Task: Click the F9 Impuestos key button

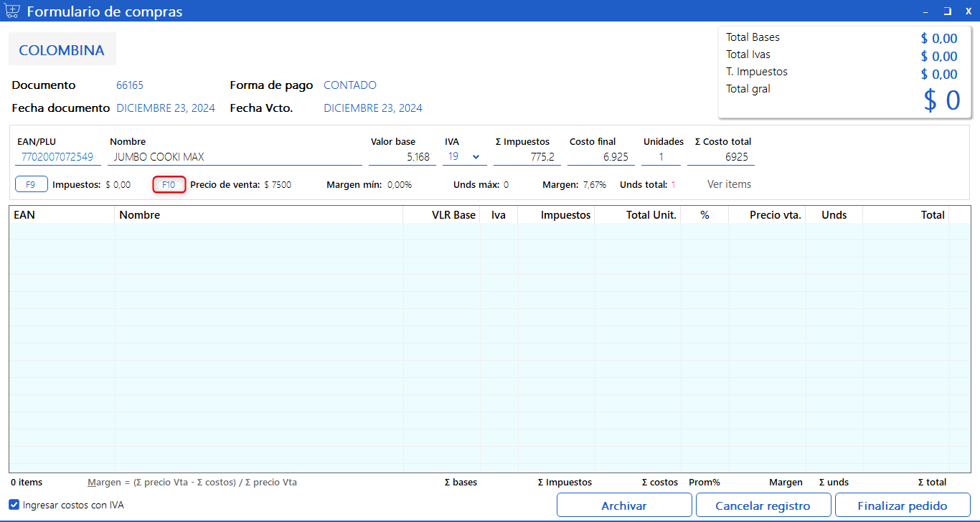Action: (31, 184)
